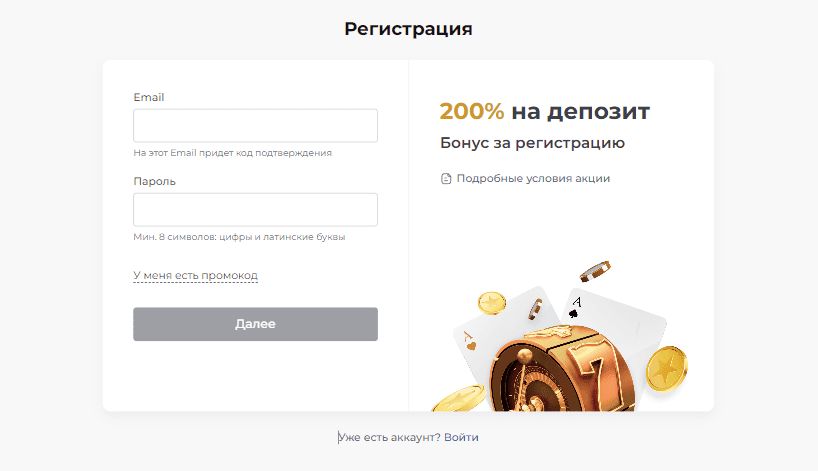The height and width of the screenshot is (471, 818).
Task: Click the Регистрация page heading
Action: point(408,29)
